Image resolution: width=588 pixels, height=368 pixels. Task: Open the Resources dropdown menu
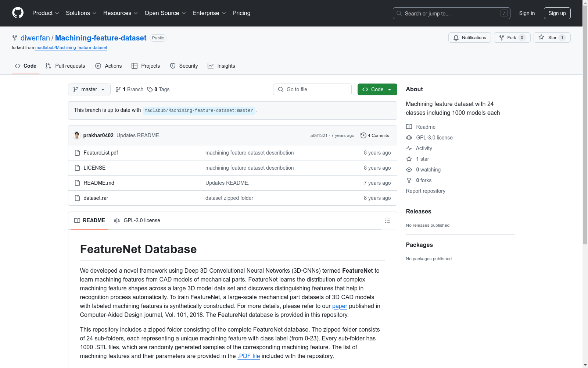[x=121, y=13]
